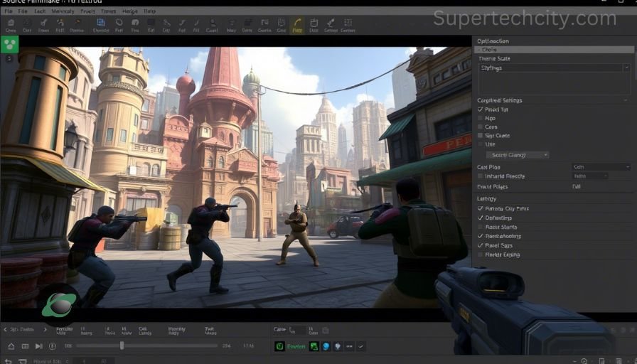The image size is (637, 364).
Task: Open the Henge menu
Action: click(130, 11)
